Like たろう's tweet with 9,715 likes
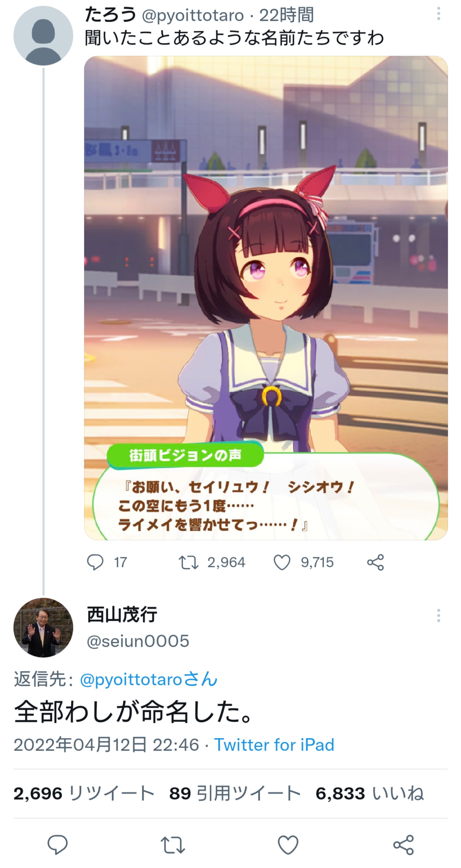 (282, 562)
